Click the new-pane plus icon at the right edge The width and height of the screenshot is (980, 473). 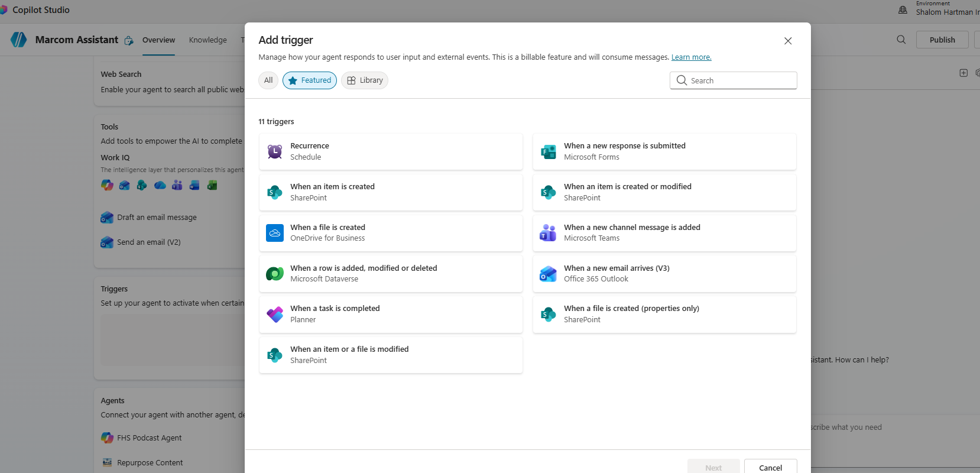[963, 73]
